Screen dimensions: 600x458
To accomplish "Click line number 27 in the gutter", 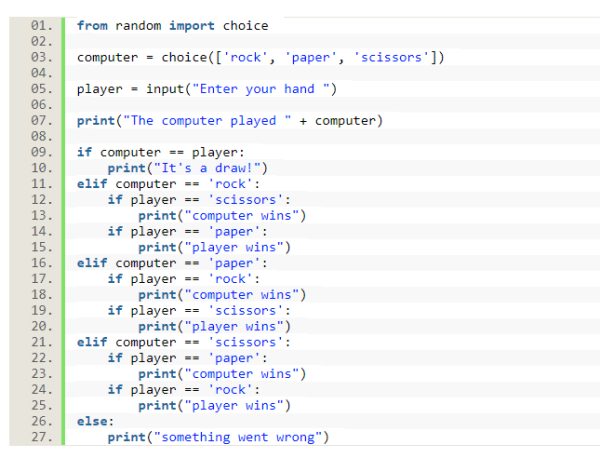I will 40,437.
